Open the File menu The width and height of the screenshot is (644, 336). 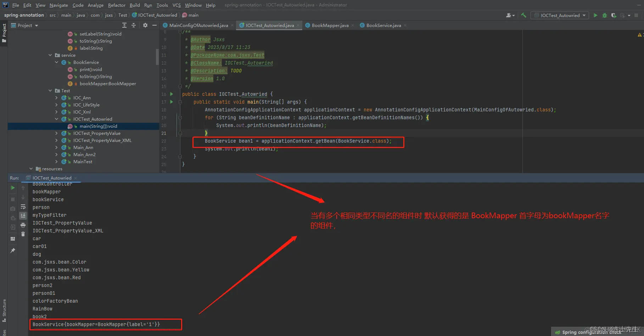16,5
